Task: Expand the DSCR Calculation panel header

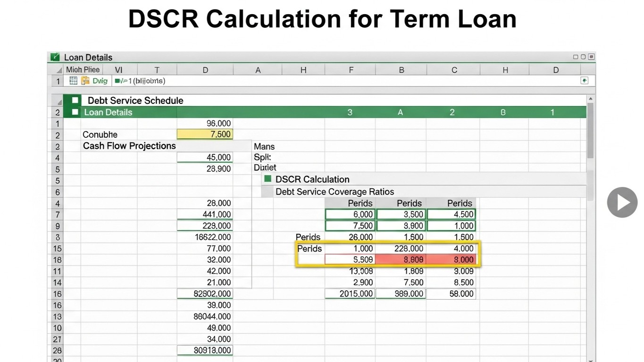Action: tap(313, 179)
